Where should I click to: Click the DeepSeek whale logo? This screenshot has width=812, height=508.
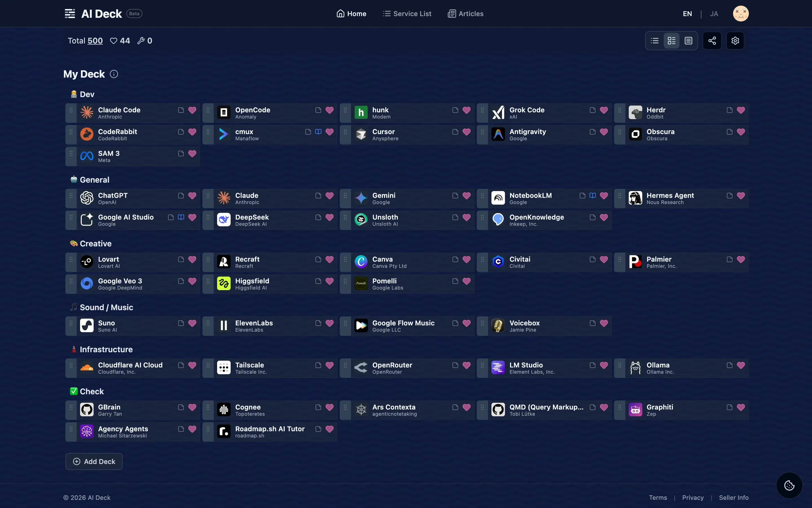click(x=224, y=220)
